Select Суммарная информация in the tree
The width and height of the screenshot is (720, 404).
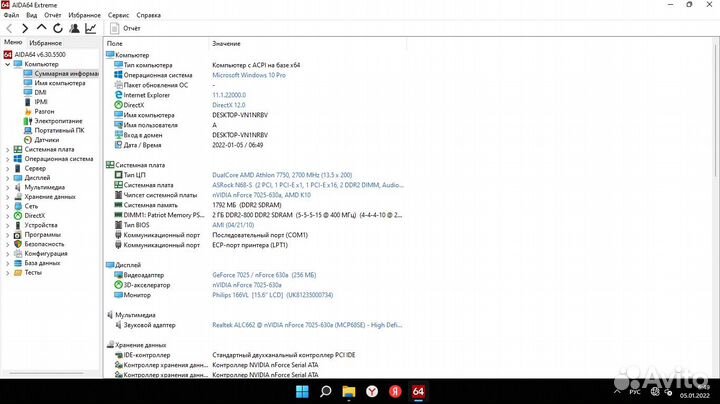click(x=61, y=73)
